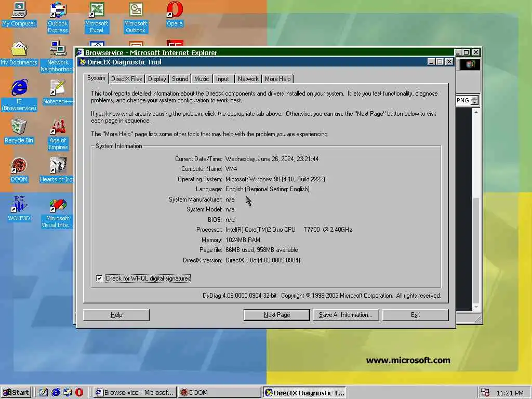This screenshot has height=399, width=532.
Task: Open the Music tab
Action: point(202,79)
